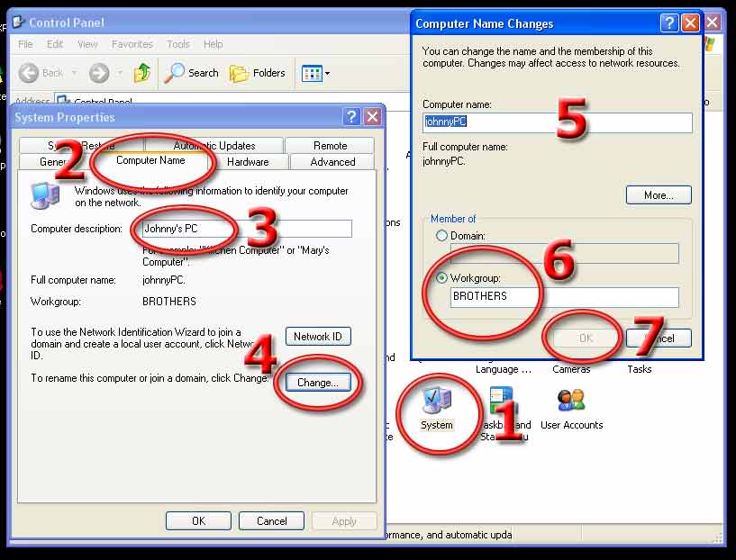Open the Favorites menu

coord(132,44)
